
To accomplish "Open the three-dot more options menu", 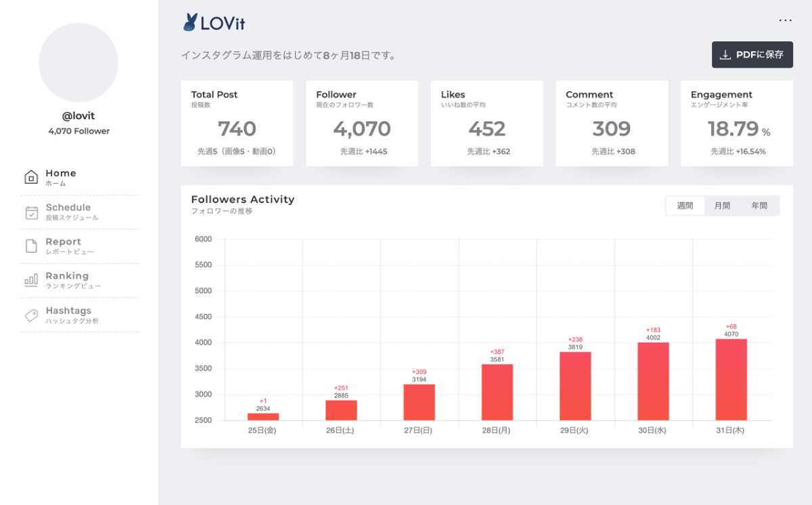I will 785,20.
